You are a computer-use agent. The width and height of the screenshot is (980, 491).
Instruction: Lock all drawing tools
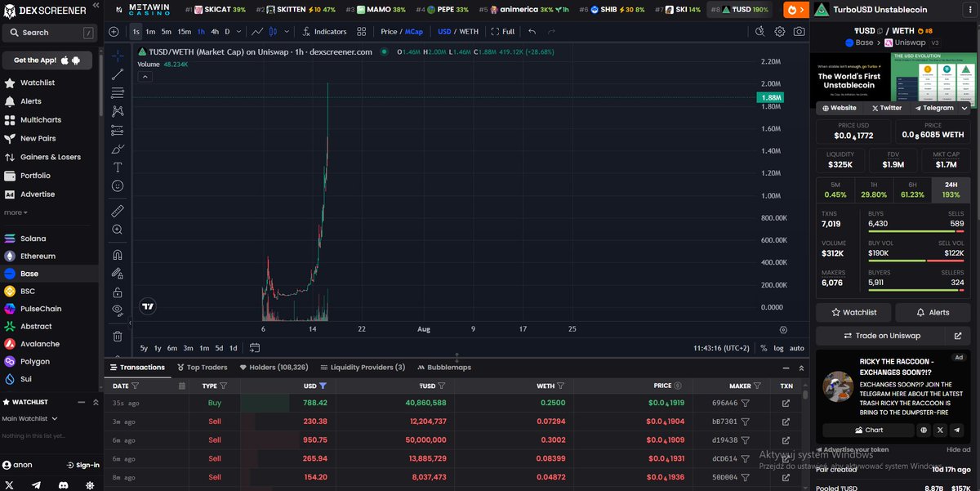(x=118, y=292)
